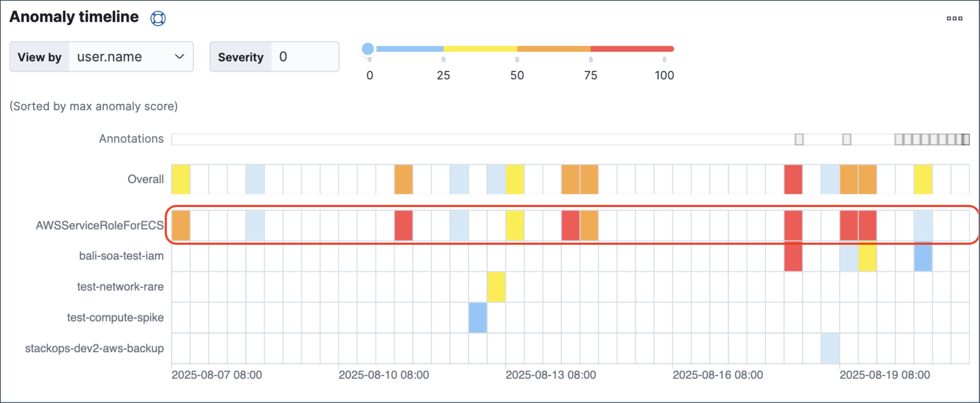Click the first yellow cell in Overall row
This screenshot has width=980, height=403.
pyautogui.click(x=181, y=179)
